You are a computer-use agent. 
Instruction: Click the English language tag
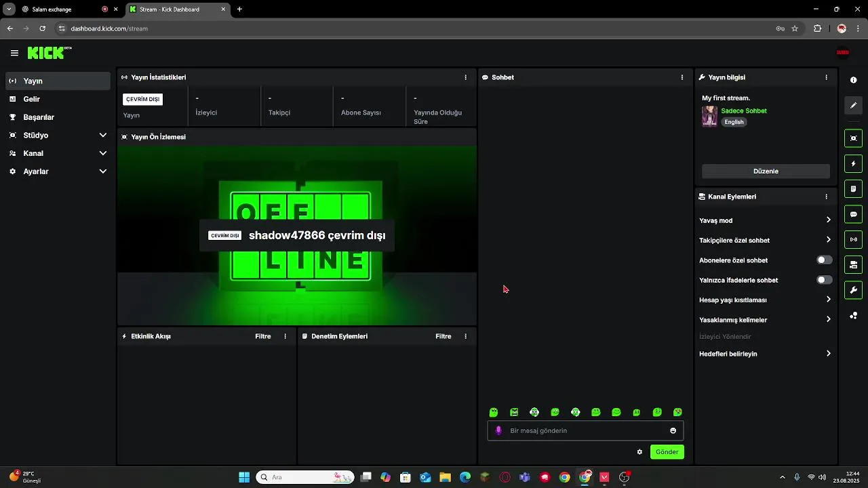click(734, 122)
